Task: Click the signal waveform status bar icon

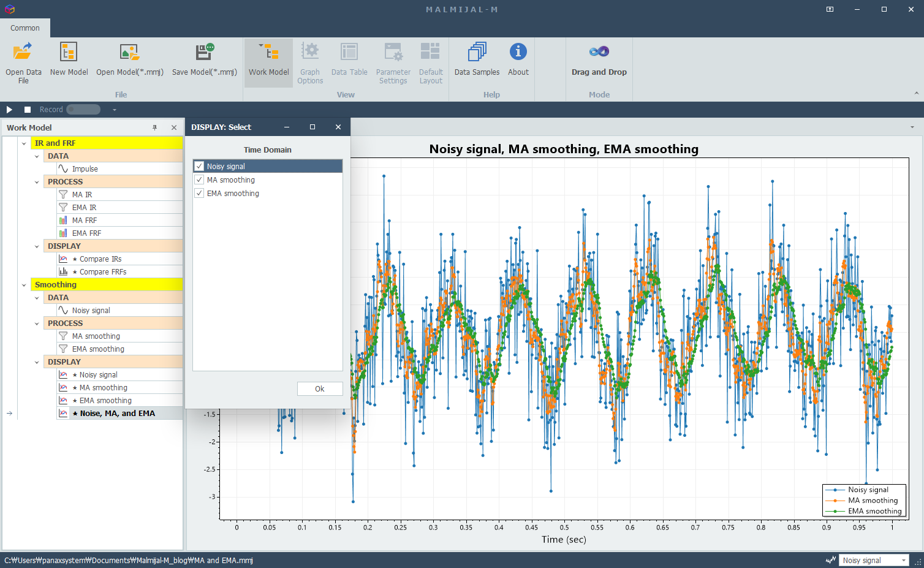Action: tap(831, 560)
